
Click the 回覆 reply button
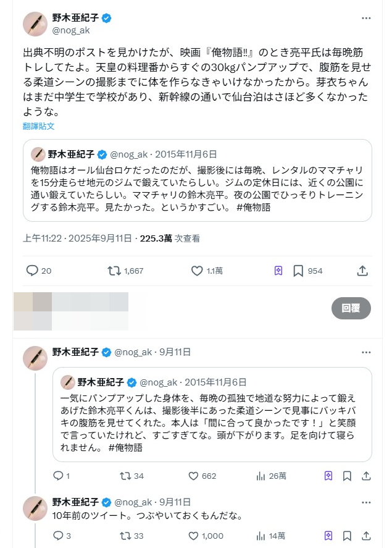point(352,308)
